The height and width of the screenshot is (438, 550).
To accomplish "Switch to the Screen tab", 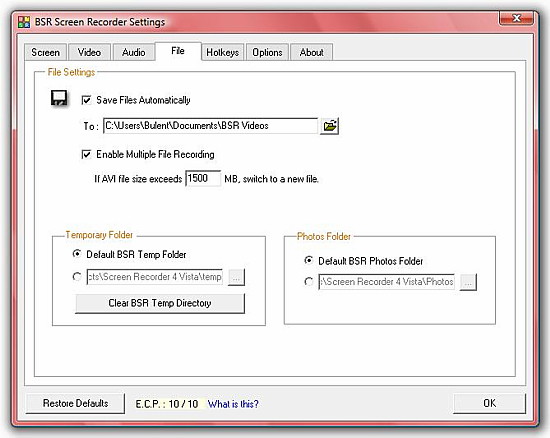I will (x=46, y=52).
